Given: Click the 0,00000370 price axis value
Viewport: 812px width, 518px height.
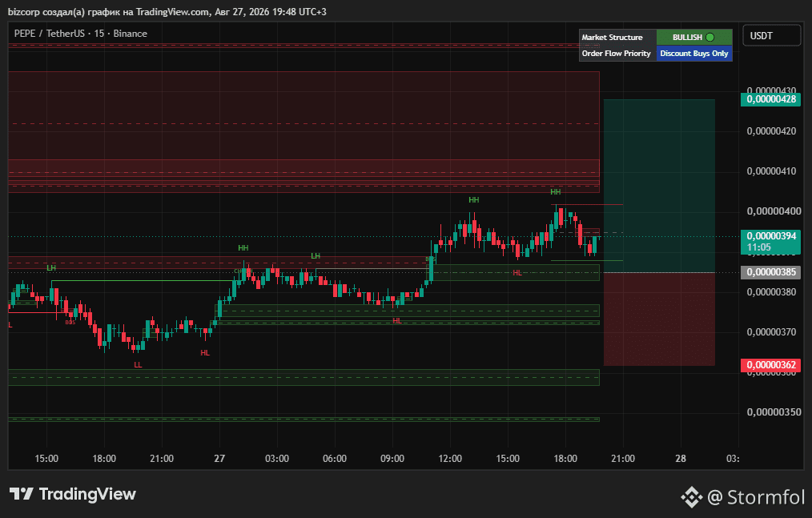Looking at the screenshot, I should (771, 332).
